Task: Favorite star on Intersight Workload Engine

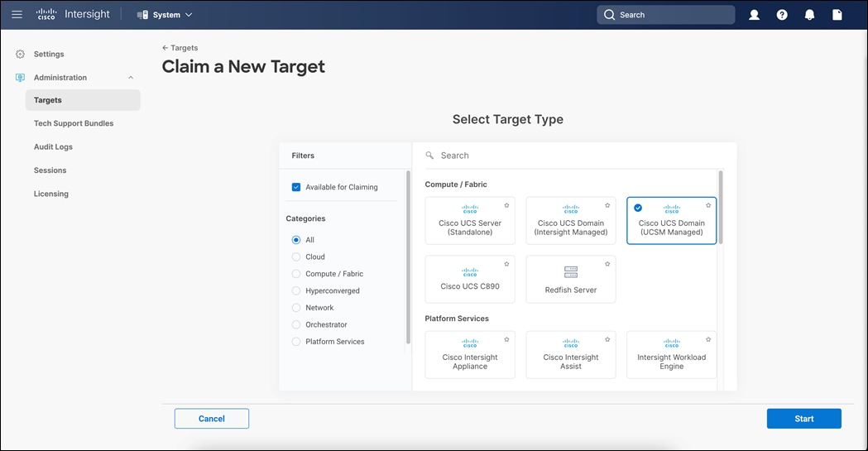Action: (708, 339)
